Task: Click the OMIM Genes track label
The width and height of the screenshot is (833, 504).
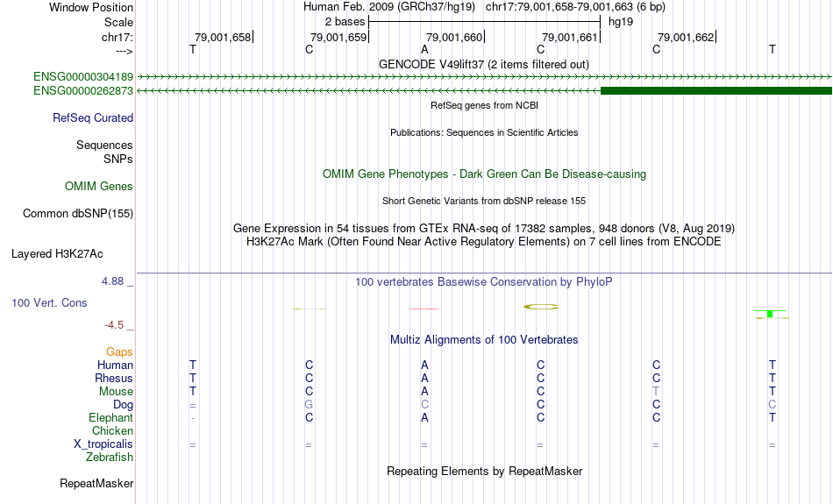Action: click(99, 187)
